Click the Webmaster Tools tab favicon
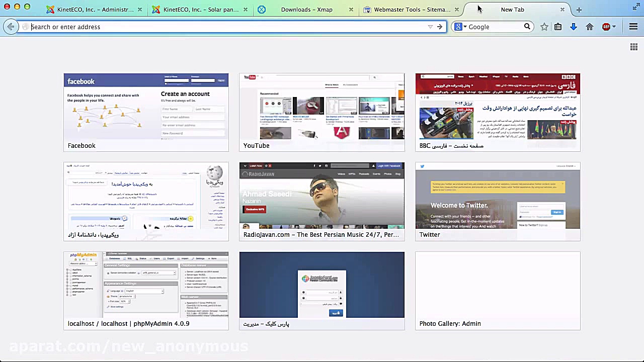This screenshot has width=644, height=362. [367, 10]
